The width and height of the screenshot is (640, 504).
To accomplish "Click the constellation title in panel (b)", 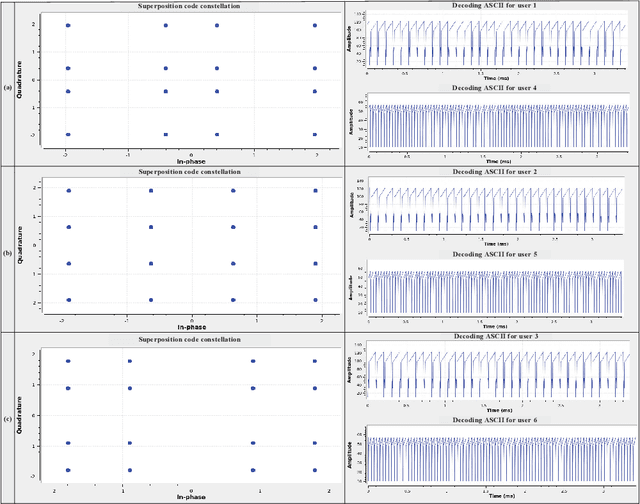I will point(189,172).
